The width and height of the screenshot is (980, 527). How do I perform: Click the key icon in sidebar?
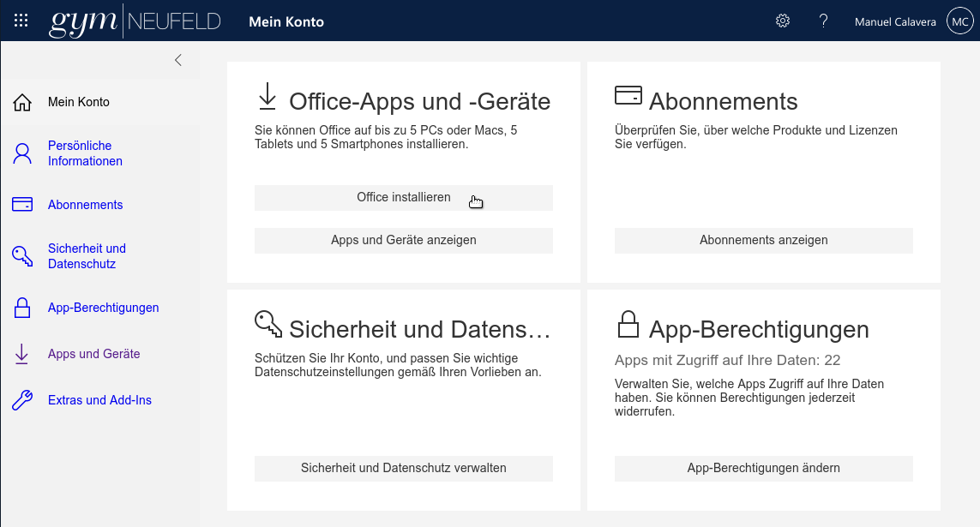coord(22,256)
